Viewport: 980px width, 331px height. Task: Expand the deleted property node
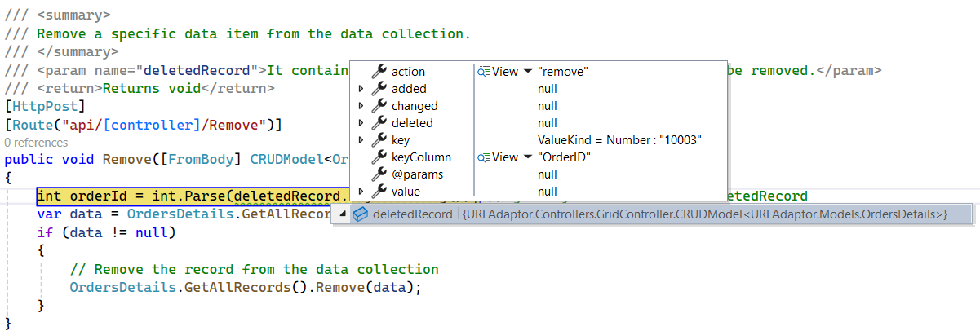pyautogui.click(x=361, y=123)
